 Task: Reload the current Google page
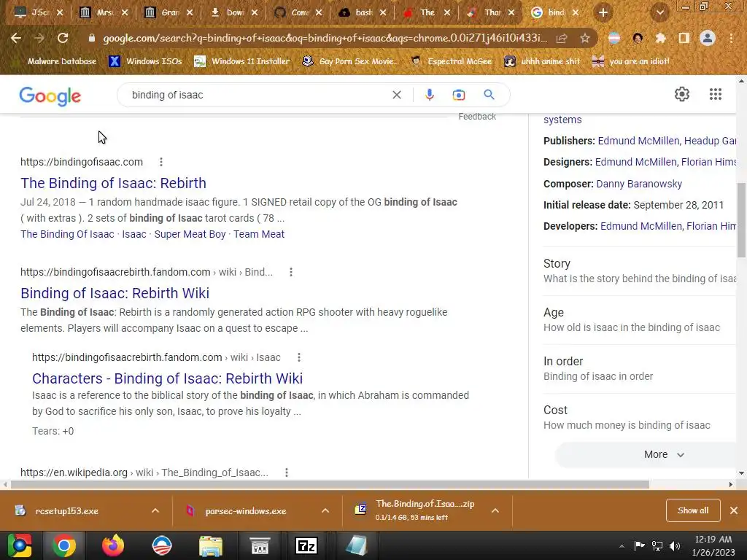click(x=63, y=38)
